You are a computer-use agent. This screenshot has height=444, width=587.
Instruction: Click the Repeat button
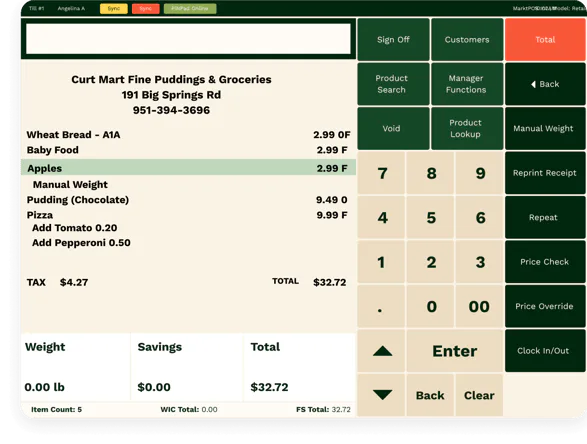545,218
